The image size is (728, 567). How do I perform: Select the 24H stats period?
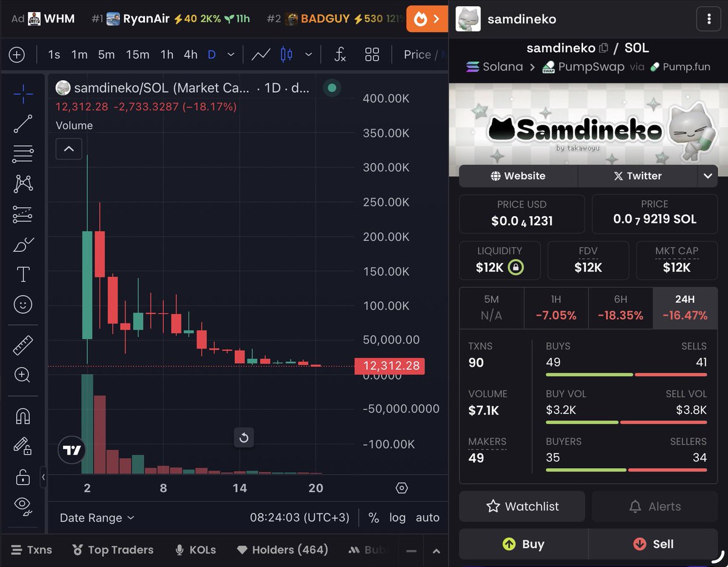685,308
